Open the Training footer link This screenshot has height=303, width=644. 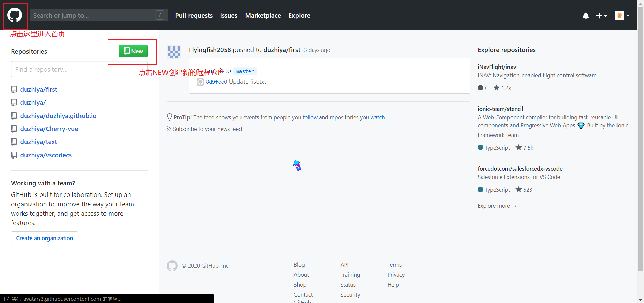(350, 275)
